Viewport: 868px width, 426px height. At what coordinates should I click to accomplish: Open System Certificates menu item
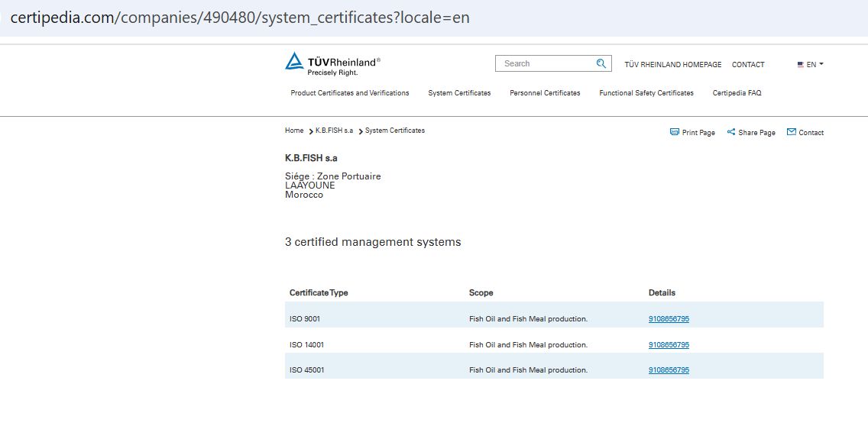pos(459,93)
